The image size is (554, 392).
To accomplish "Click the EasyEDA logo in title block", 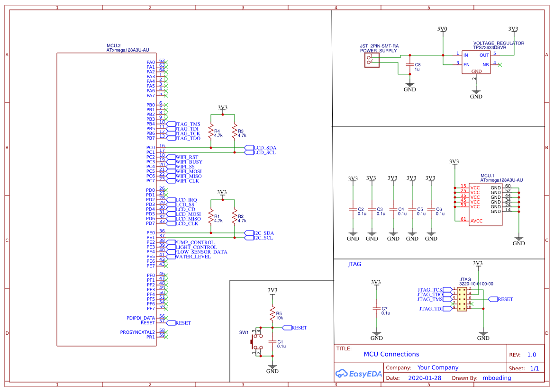I will 359,374.
